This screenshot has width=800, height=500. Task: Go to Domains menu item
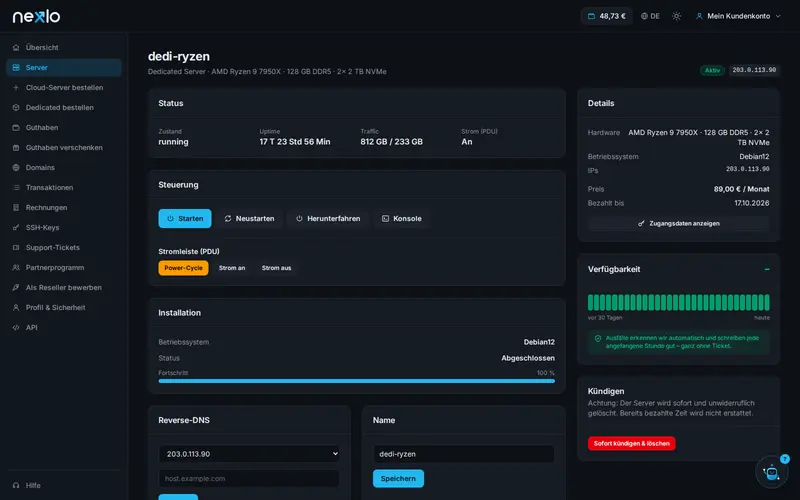64,167
